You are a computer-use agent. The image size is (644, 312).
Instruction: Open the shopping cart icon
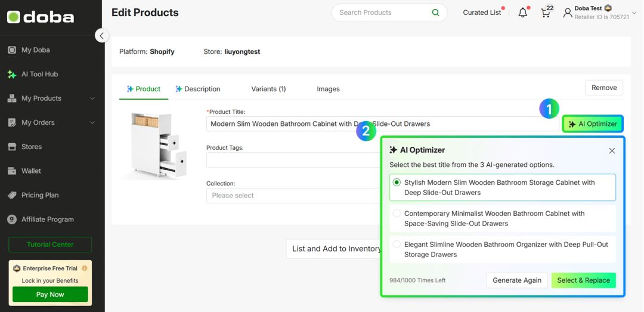[x=546, y=13]
